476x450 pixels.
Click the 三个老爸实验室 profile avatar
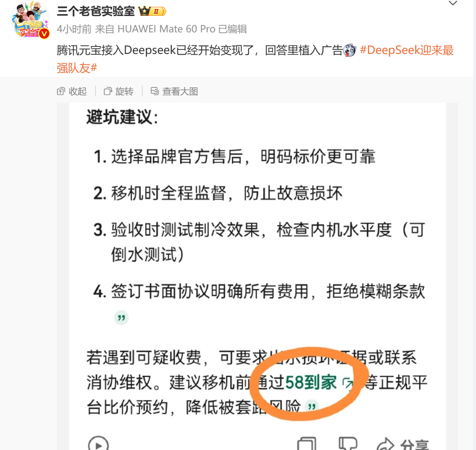30,20
